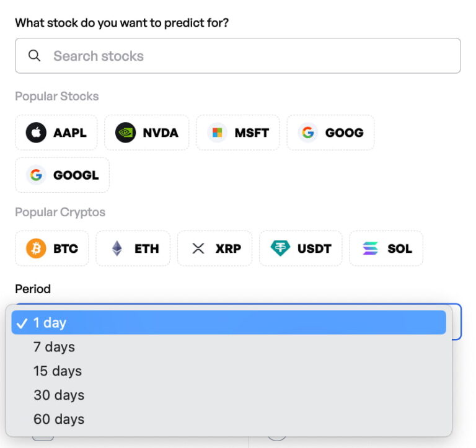Click the Google logo beside GOOGL
The width and height of the screenshot is (476, 448).
click(x=36, y=175)
